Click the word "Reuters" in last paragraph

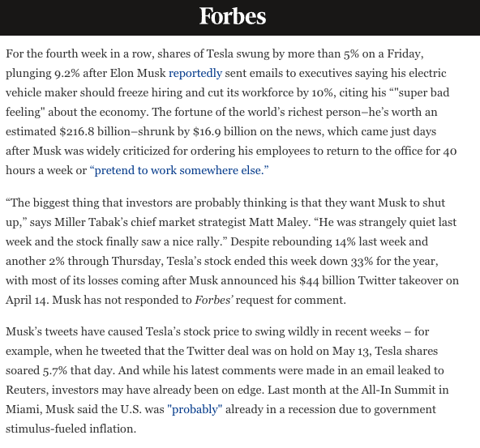pos(26,390)
